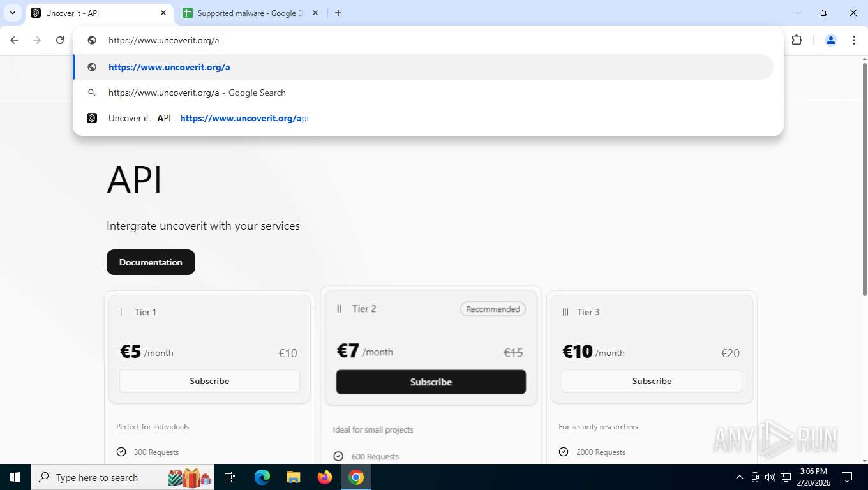Open File Explorer from the taskbar
This screenshot has height=490, width=868.
[294, 477]
